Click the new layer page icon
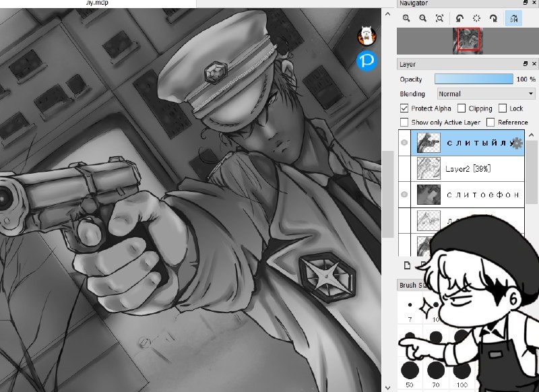This screenshot has width=539, height=392. tap(408, 265)
